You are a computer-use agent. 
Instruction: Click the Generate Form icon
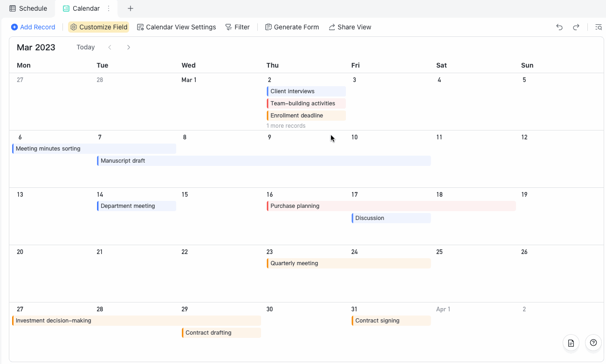268,27
